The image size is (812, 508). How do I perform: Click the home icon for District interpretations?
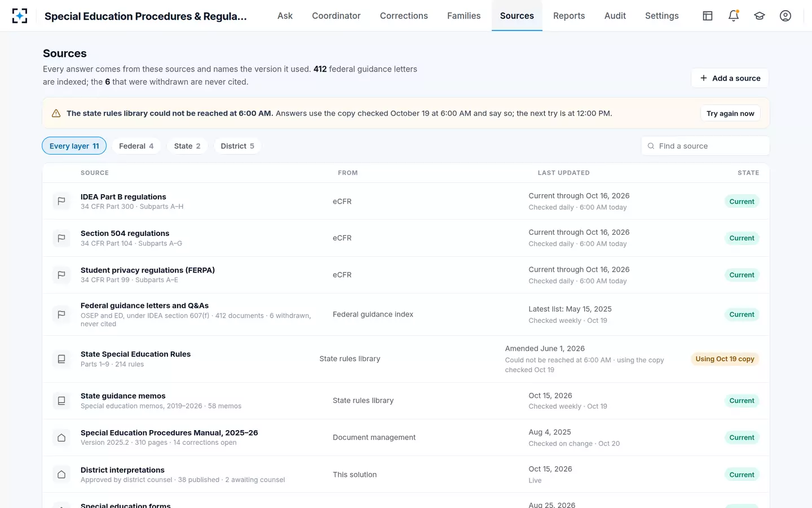tap(61, 475)
